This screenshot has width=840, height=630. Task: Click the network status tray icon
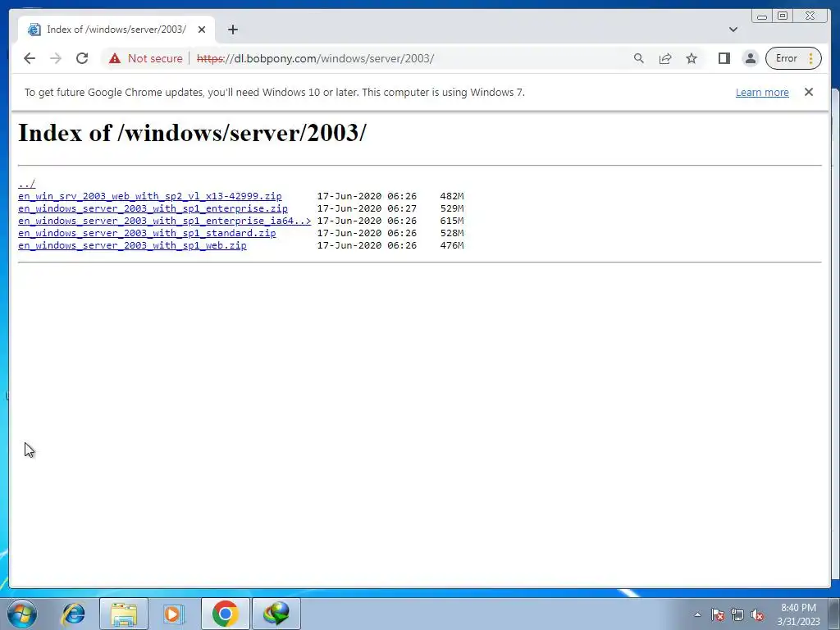tap(737, 614)
